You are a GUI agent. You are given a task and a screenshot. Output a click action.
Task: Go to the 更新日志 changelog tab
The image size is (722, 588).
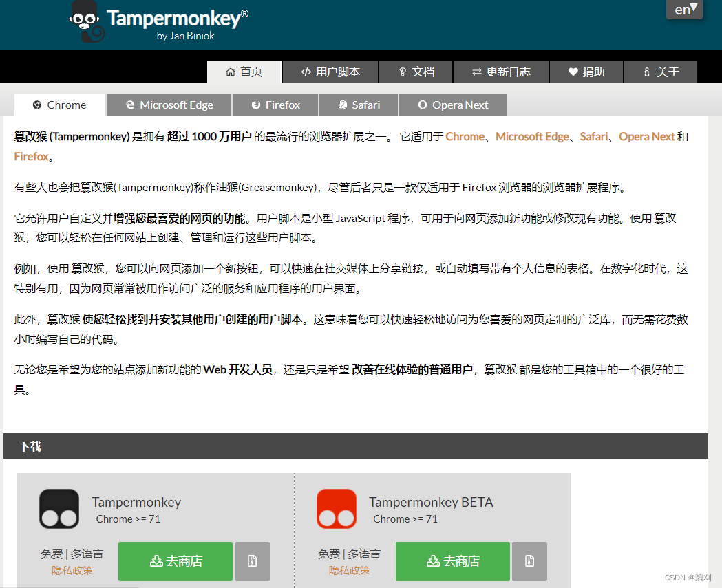[501, 72]
